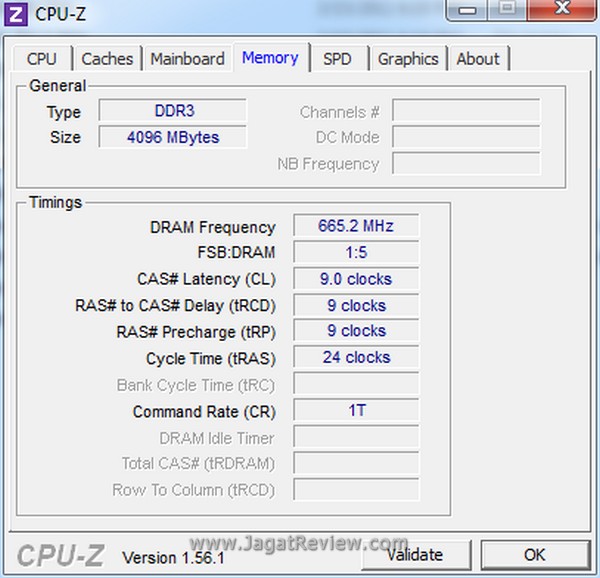Click the CPU-Z logo at bottom
The height and width of the screenshot is (578, 600).
tap(60, 555)
